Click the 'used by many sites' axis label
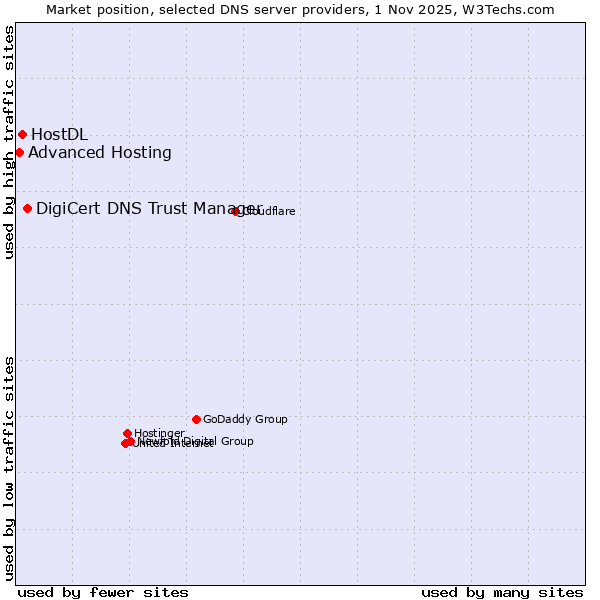Viewport: 600px width, 600px height. pos(502,592)
